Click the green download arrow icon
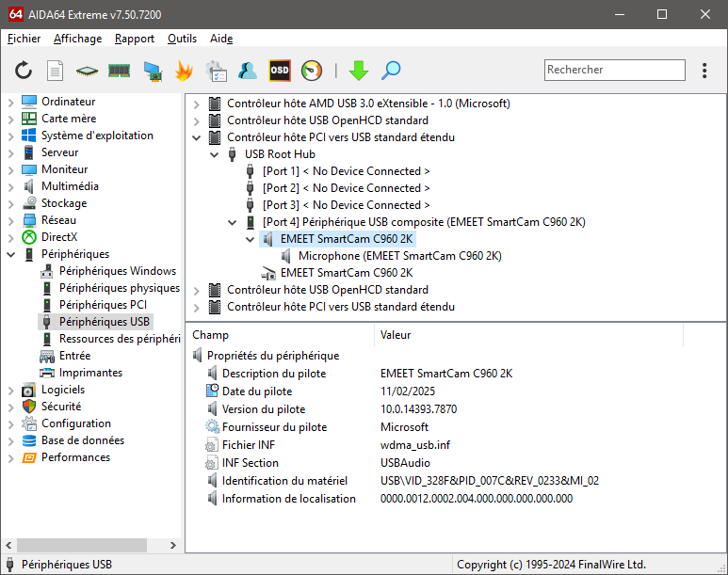 click(359, 71)
